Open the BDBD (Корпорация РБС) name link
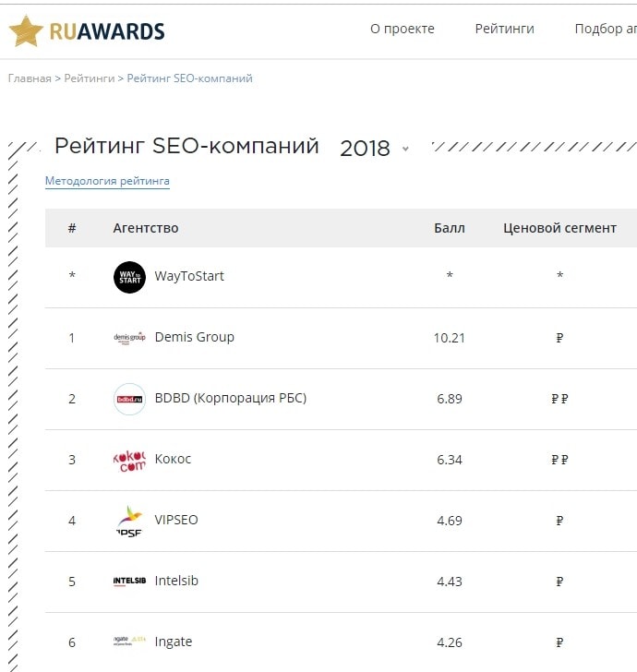This screenshot has height=672, width=637. [x=230, y=398]
